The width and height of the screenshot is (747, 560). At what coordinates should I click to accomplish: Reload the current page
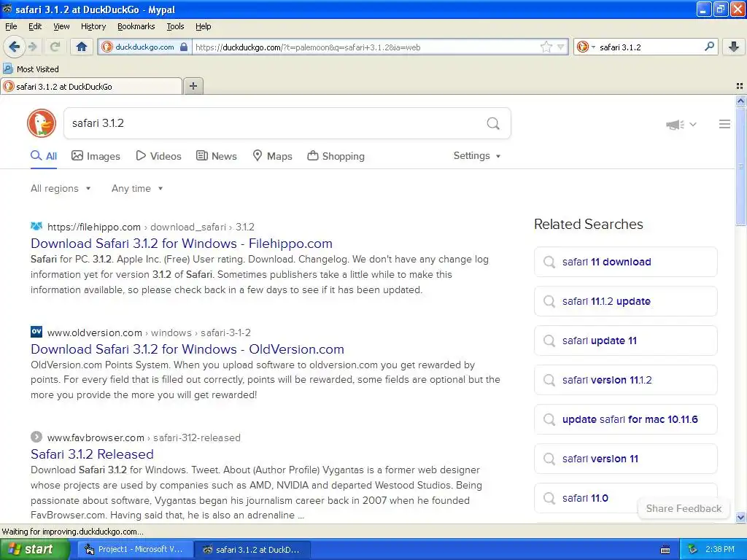(x=55, y=47)
